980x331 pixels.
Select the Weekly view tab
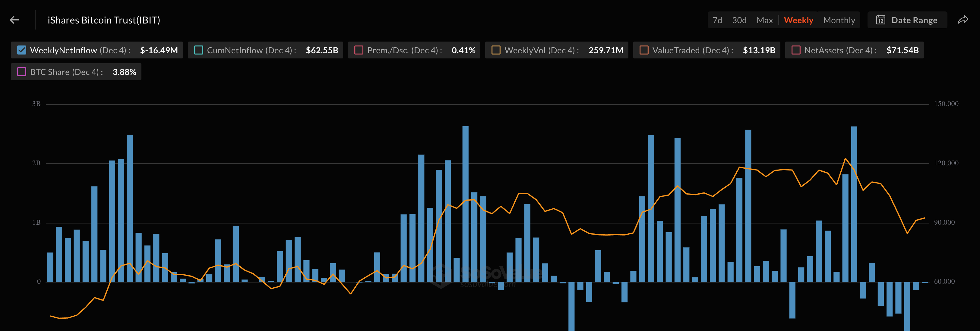(x=798, y=20)
